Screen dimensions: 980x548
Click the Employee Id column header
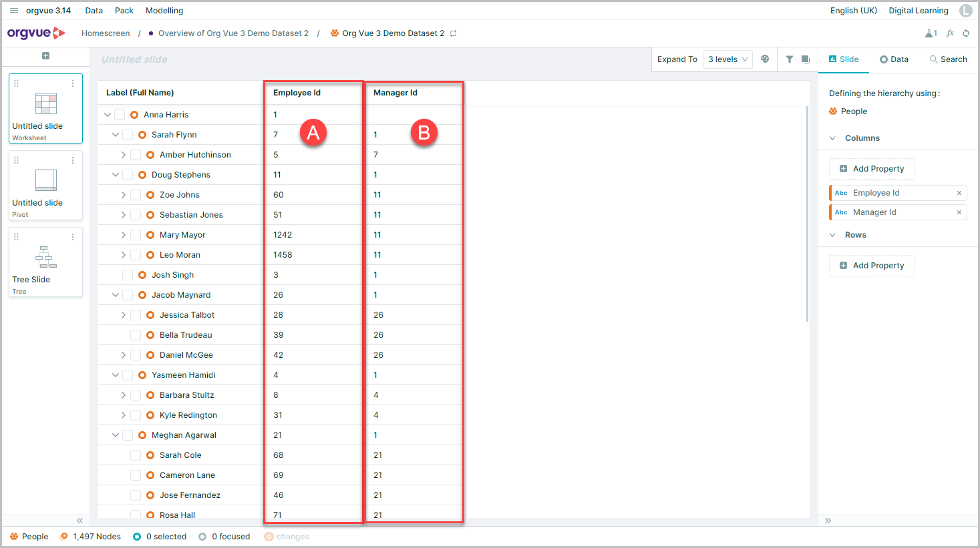tap(297, 93)
